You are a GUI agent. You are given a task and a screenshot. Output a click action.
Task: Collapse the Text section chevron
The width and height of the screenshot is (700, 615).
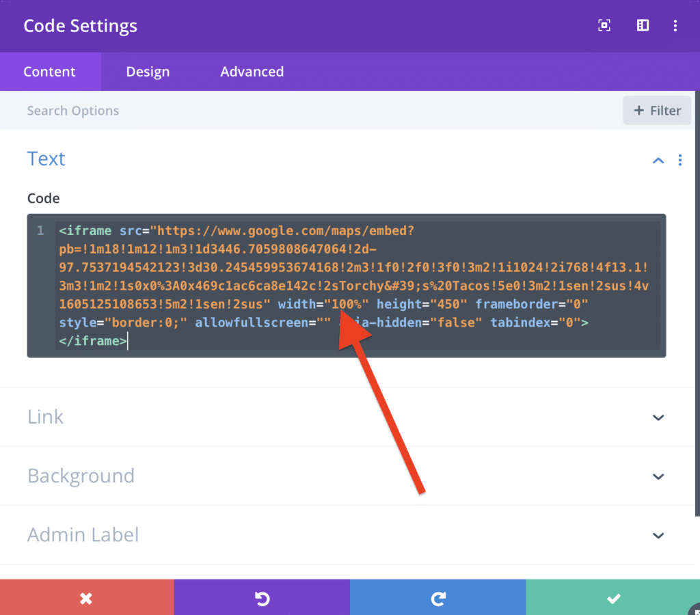point(658,160)
